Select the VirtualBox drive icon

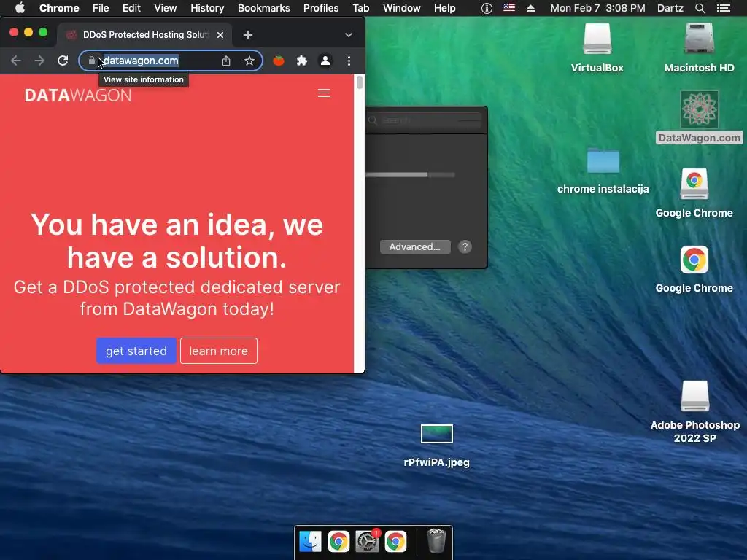coord(597,39)
